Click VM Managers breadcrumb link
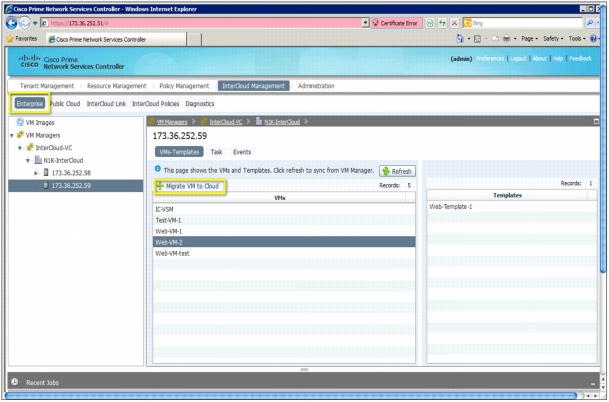Viewport: 609px width, 402px height. [172, 122]
